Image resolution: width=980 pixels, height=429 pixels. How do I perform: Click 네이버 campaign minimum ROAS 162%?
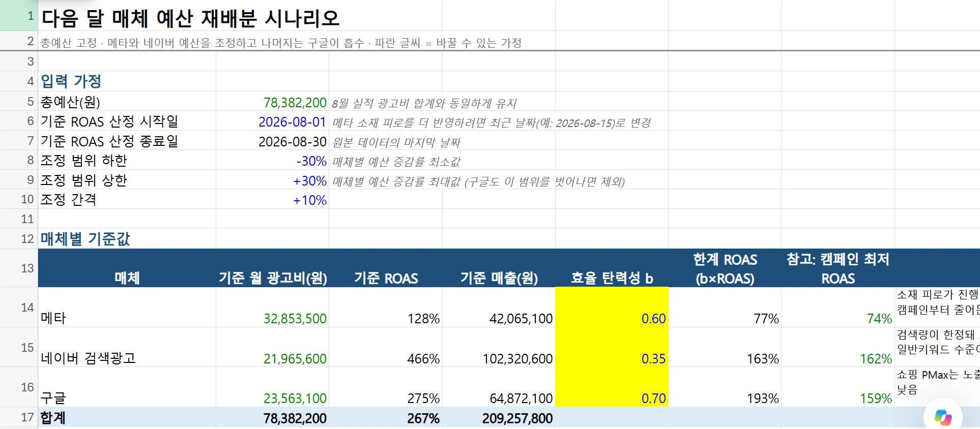[x=876, y=359]
